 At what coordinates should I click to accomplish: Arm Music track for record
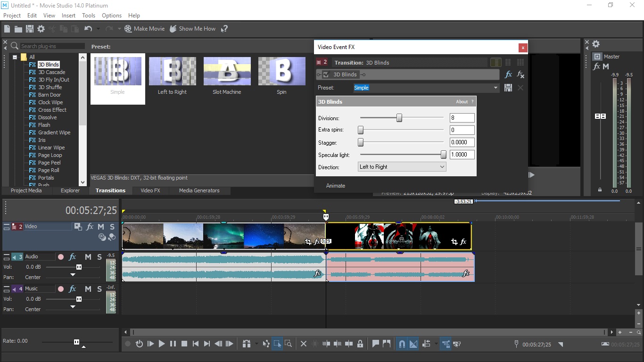[x=61, y=289]
